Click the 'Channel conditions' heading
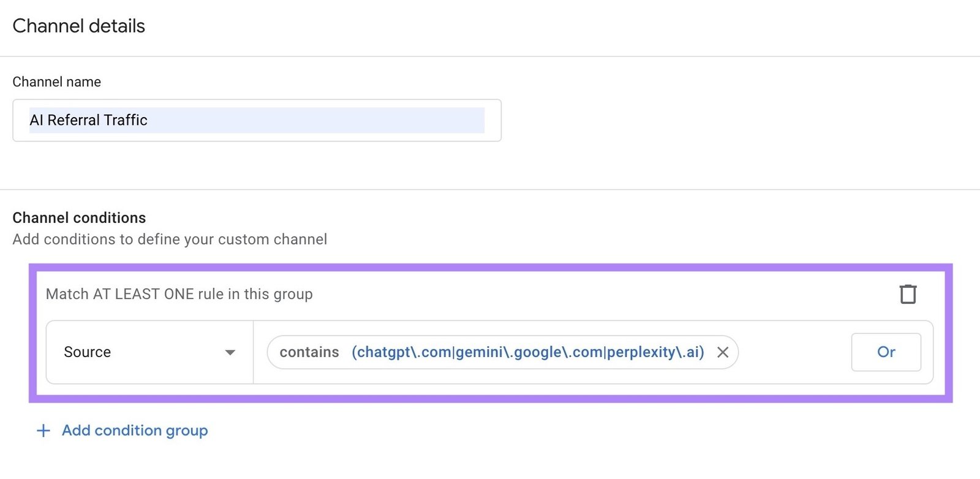The width and height of the screenshot is (980, 479). click(x=79, y=218)
